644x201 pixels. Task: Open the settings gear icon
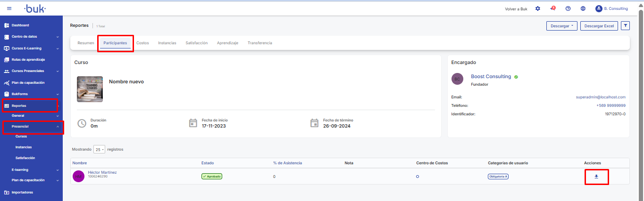[x=538, y=8]
